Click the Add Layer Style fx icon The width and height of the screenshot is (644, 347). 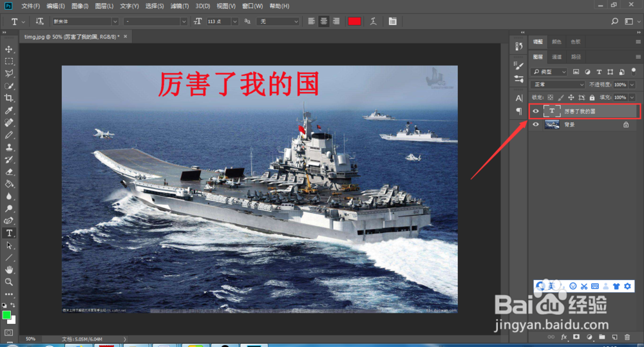(564, 337)
